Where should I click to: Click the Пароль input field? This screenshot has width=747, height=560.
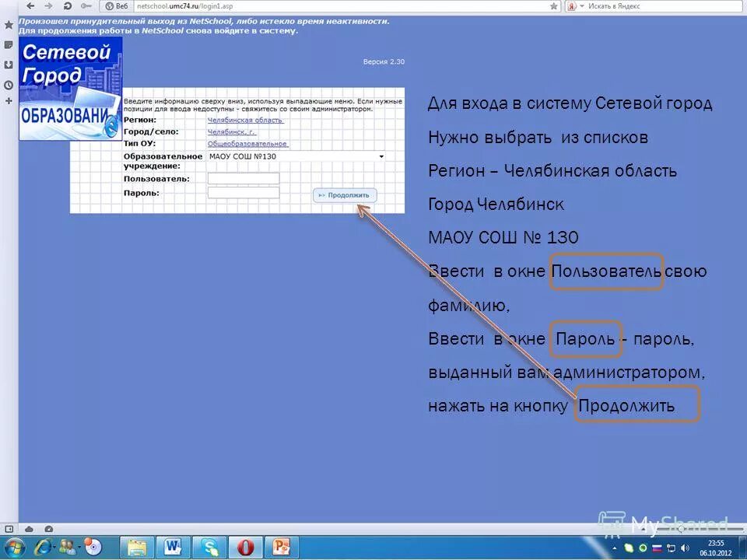point(244,192)
